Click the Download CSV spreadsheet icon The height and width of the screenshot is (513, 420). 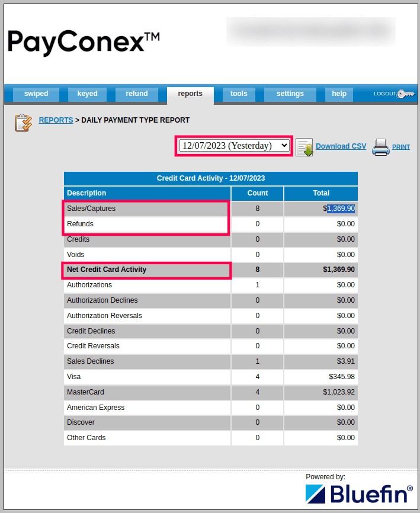click(304, 147)
